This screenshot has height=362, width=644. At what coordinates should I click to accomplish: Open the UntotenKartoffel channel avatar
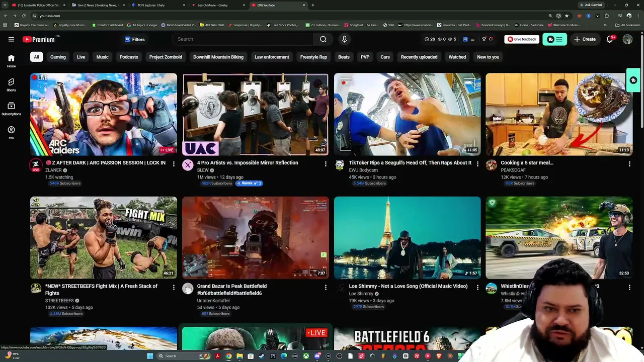188,288
